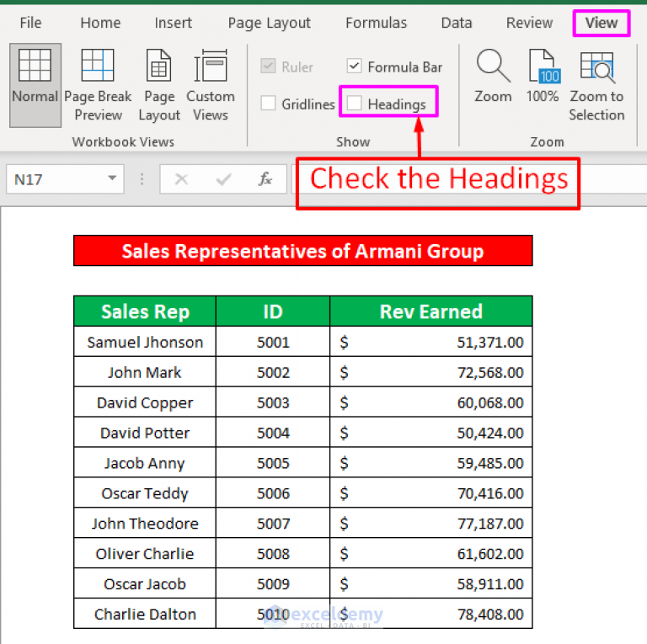Select cell David Copper
Screen dimensions: 647x644
click(x=145, y=402)
